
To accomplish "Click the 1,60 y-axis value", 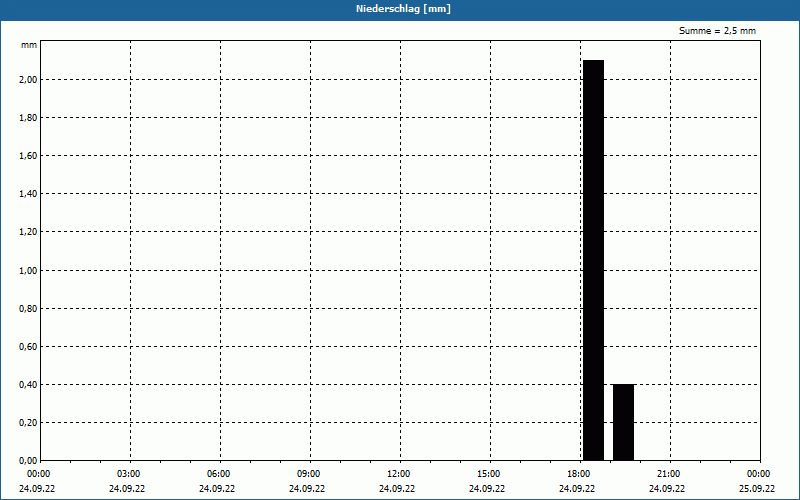I will point(28,156).
